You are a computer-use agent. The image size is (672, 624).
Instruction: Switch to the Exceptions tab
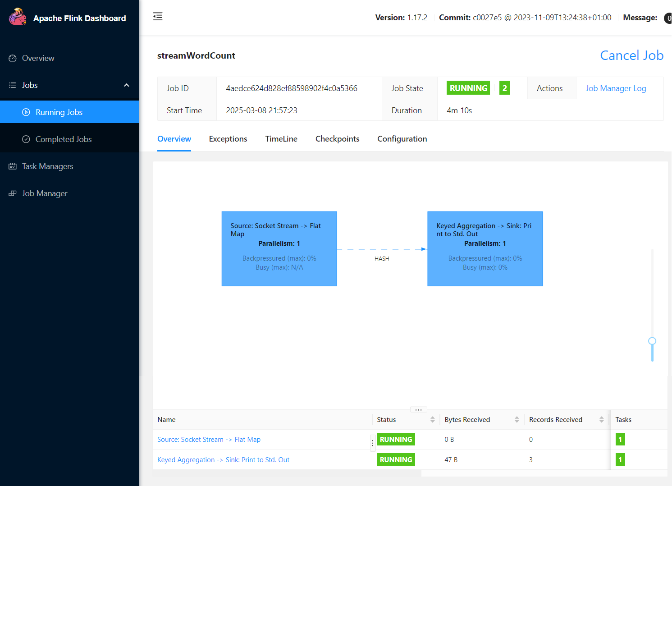coord(228,139)
